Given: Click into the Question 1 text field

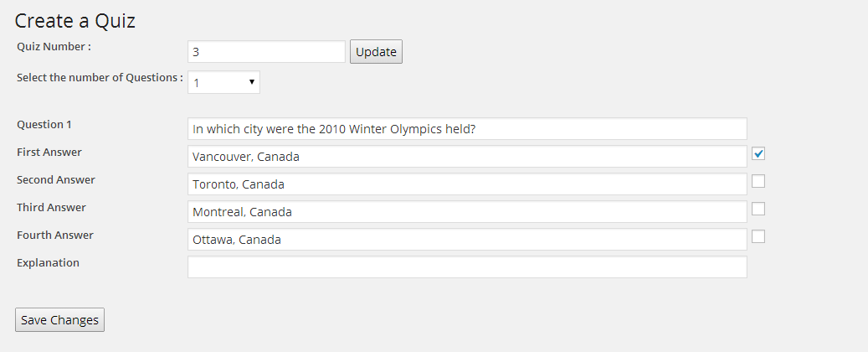Looking at the screenshot, I should click(466, 129).
